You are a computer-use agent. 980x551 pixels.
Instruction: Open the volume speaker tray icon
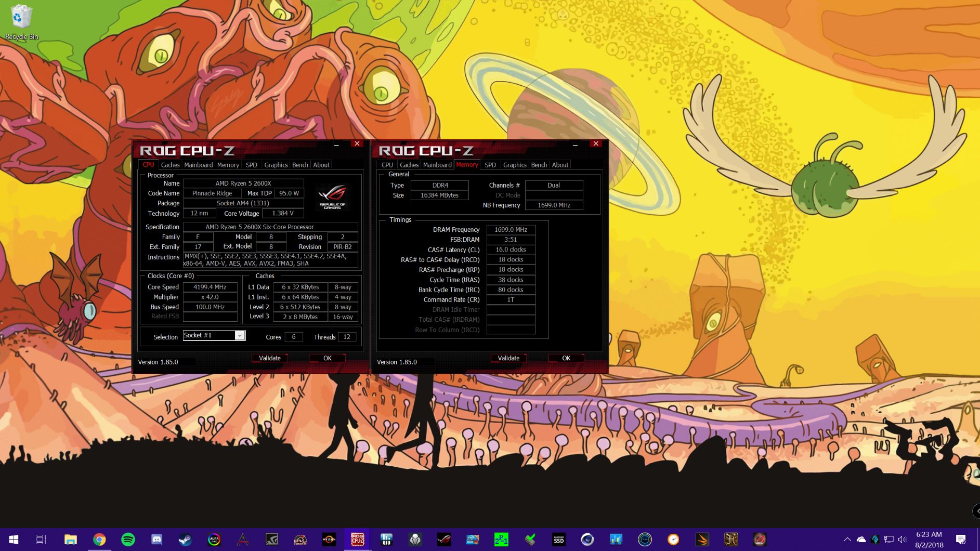[902, 540]
